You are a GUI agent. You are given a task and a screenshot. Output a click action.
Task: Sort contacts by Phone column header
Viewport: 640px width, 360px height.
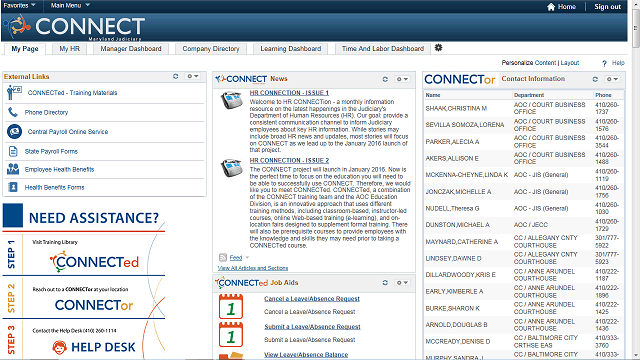coord(603,95)
